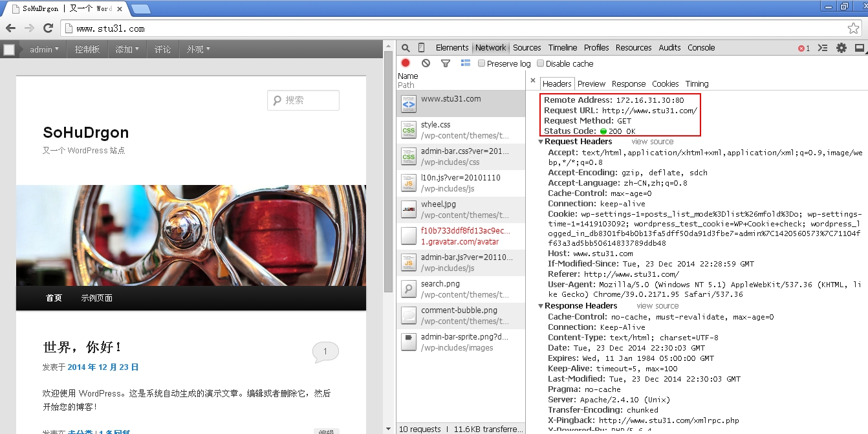
Task: Click the Clear network log icon
Action: (426, 63)
